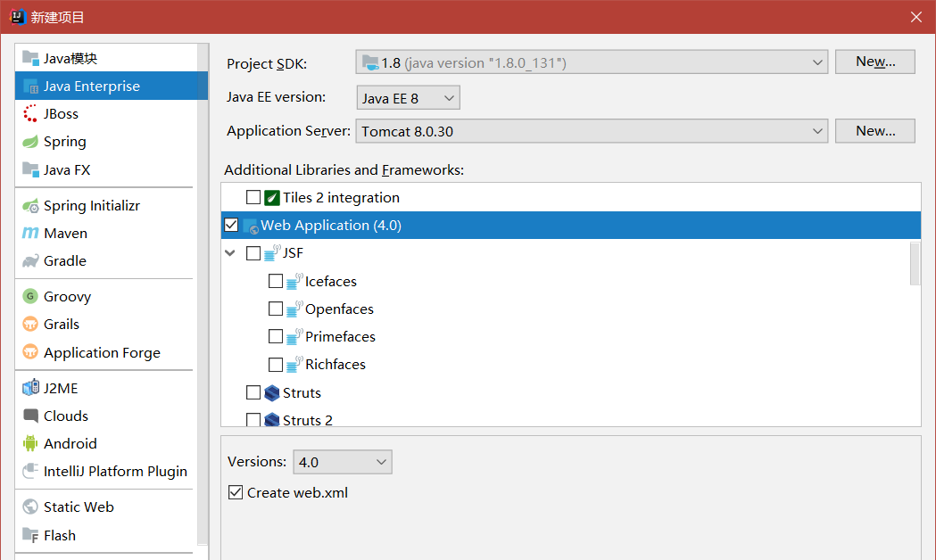Enable the Struts checkbox
This screenshot has height=560, width=936.
pos(253,392)
